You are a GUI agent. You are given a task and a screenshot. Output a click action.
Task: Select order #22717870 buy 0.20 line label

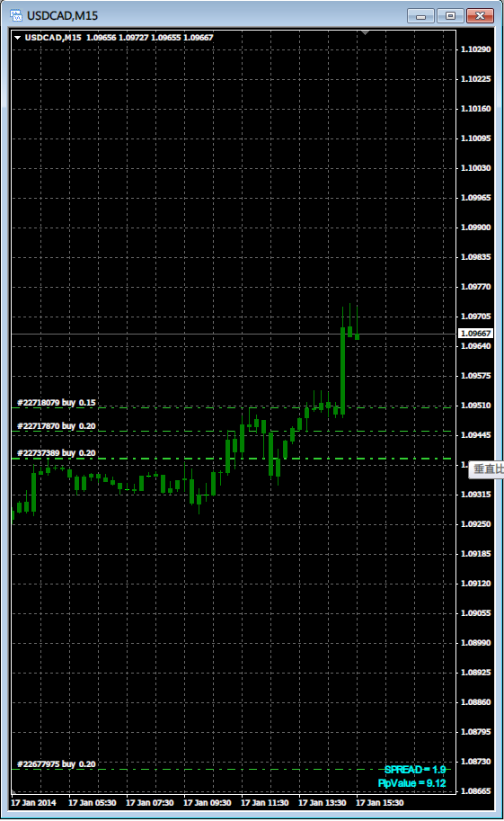pos(57,426)
